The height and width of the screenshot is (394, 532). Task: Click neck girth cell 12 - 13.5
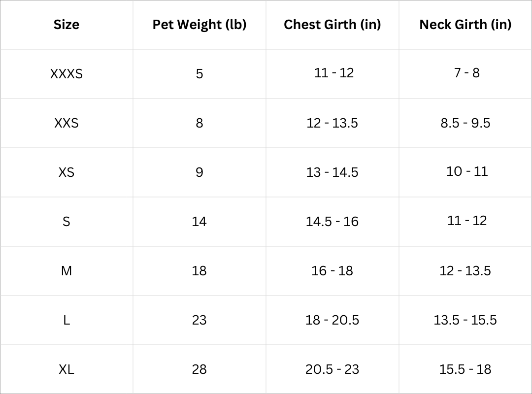pyautogui.click(x=465, y=271)
